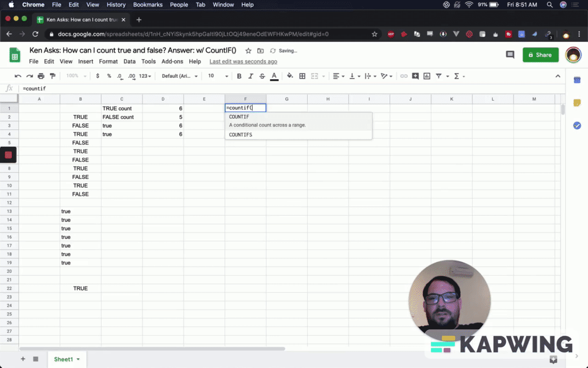The width and height of the screenshot is (588, 368).
Task: Open horizontal align dropdown
Action: (338, 76)
